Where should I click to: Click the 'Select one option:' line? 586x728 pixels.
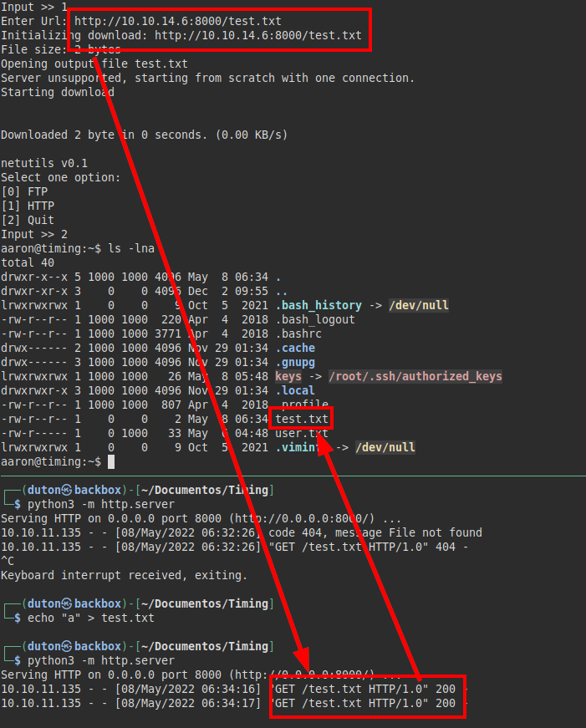click(x=61, y=178)
